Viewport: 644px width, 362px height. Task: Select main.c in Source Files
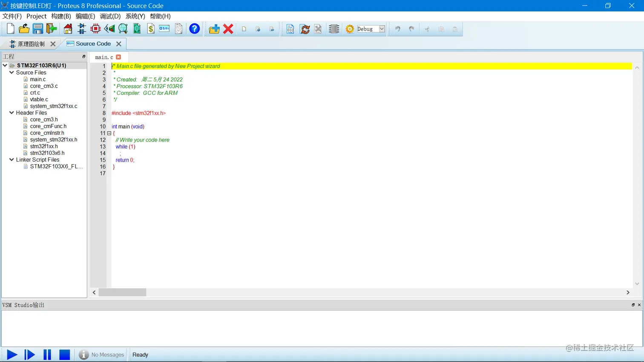[x=37, y=79]
